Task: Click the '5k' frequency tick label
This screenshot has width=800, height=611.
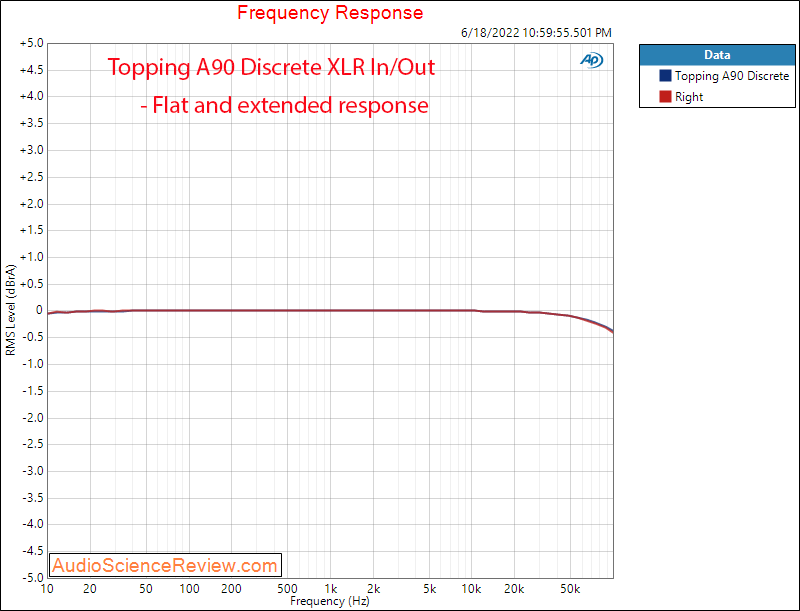Action: click(x=430, y=589)
